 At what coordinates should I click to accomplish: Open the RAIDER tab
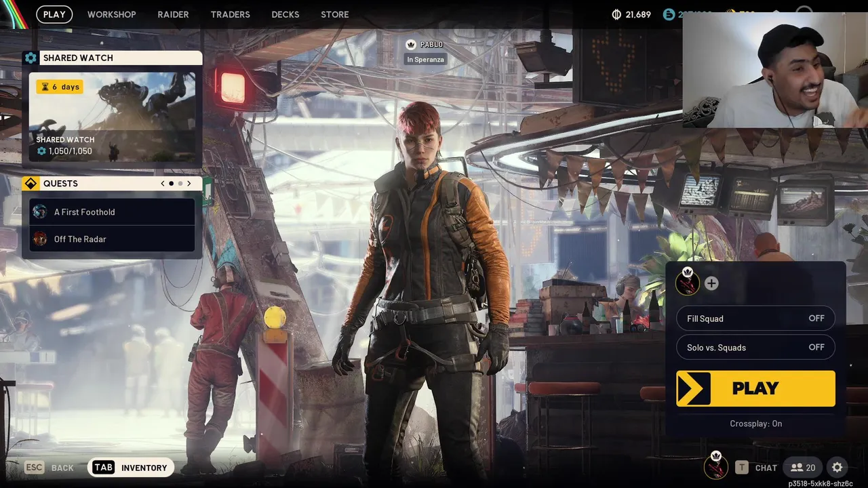pyautogui.click(x=173, y=14)
